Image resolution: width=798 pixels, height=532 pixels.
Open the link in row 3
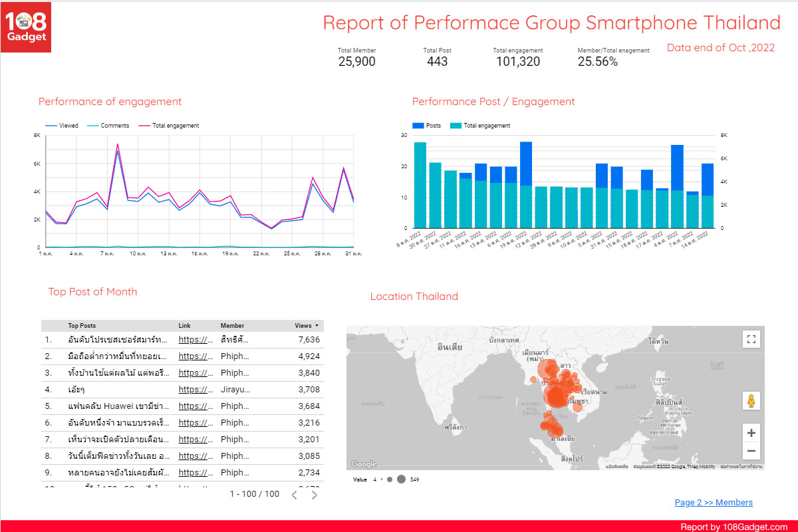tap(194, 372)
